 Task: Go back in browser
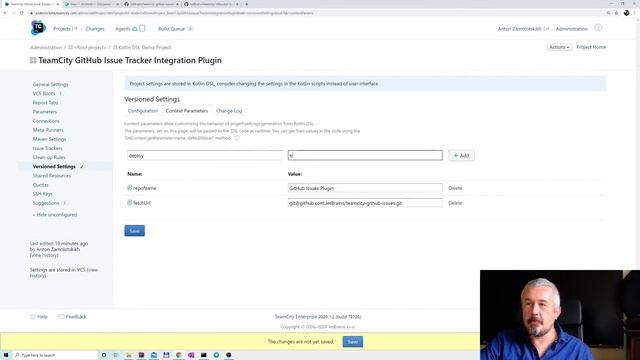tap(5, 13)
